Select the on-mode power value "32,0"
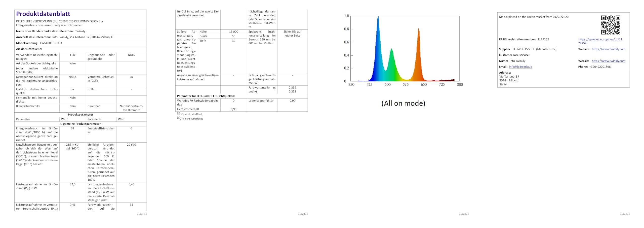 pos(72,184)
